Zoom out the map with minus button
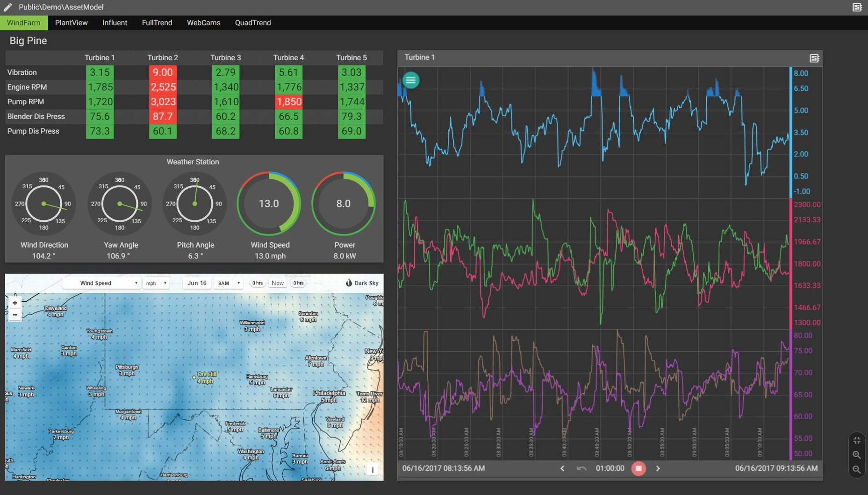The width and height of the screenshot is (868, 495). [x=15, y=315]
